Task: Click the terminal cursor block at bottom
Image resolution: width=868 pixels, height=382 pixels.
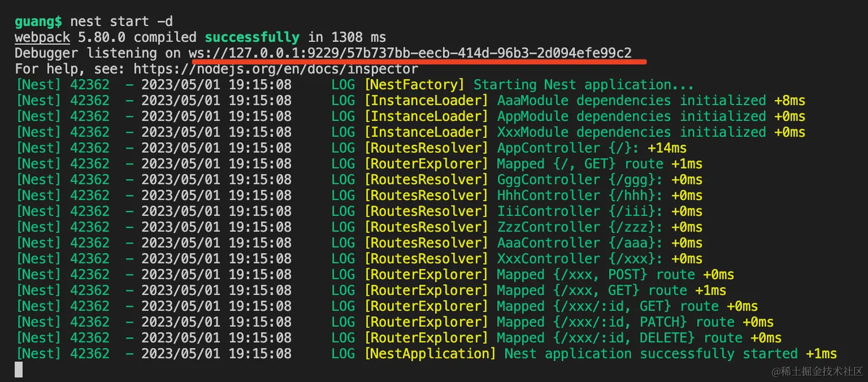Action: (19, 369)
